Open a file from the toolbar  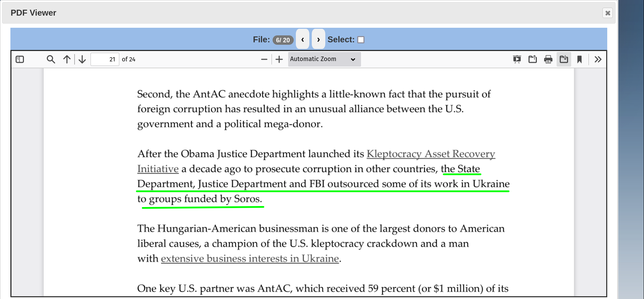tap(533, 59)
